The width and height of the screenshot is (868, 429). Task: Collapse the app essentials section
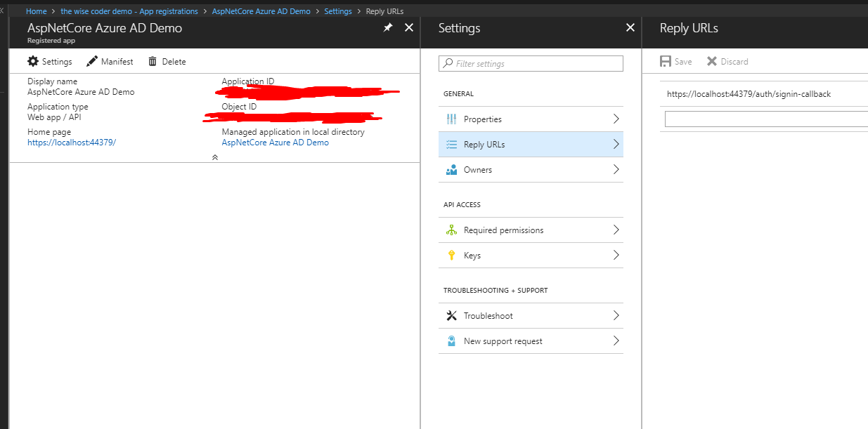(x=215, y=157)
